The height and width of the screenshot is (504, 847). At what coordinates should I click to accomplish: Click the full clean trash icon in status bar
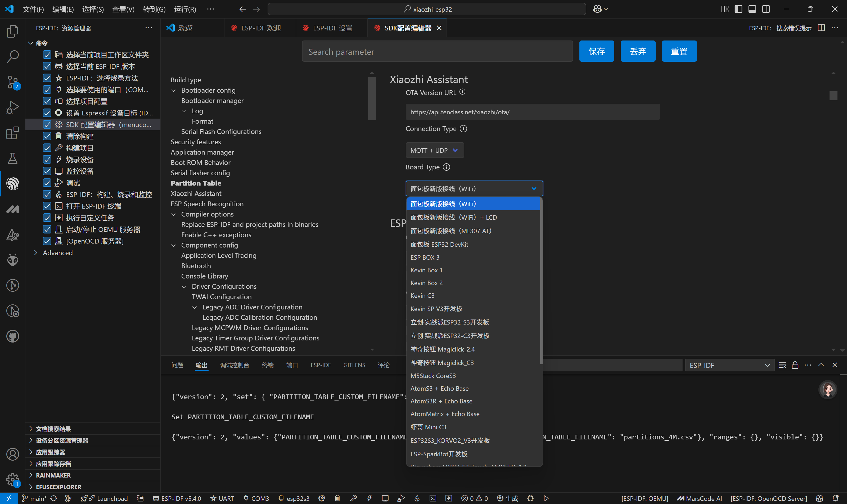coord(337,498)
